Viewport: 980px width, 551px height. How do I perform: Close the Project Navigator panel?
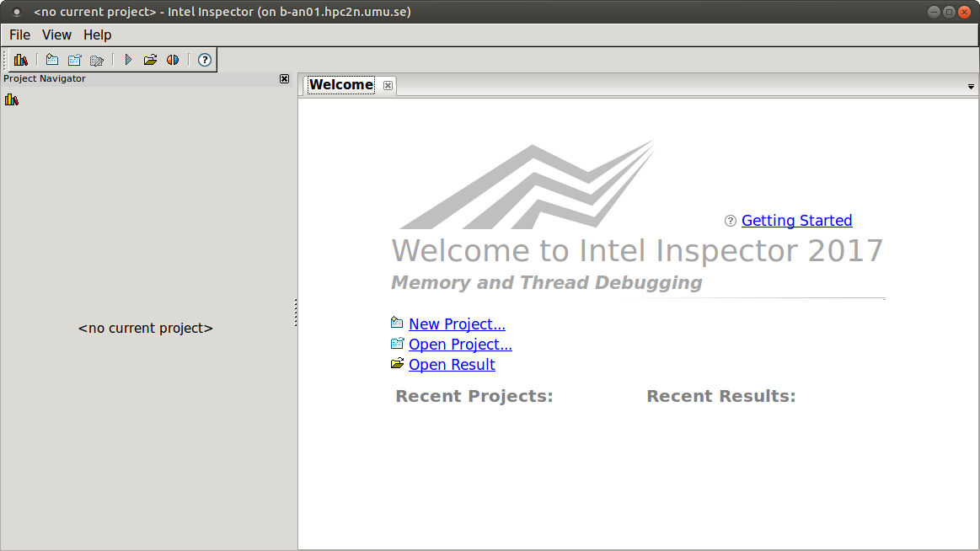click(284, 78)
